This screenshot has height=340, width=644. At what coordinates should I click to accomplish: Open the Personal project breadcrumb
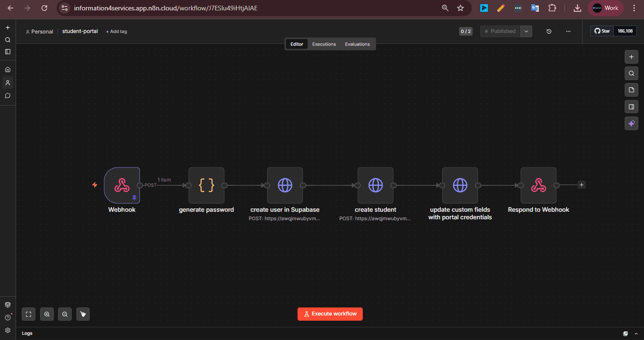[39, 32]
